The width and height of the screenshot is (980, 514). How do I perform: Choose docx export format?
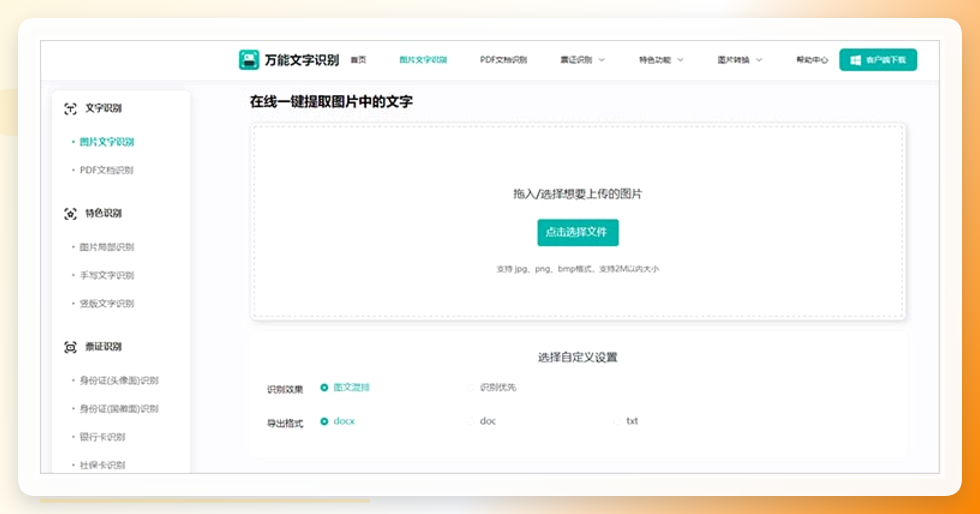point(324,421)
